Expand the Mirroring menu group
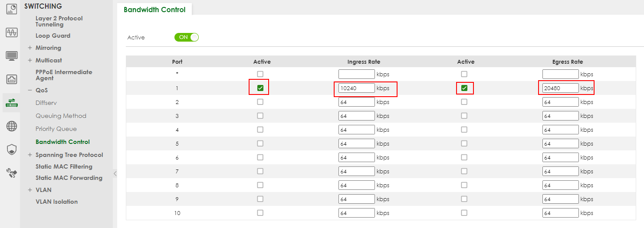The width and height of the screenshot is (644, 228). (30, 48)
